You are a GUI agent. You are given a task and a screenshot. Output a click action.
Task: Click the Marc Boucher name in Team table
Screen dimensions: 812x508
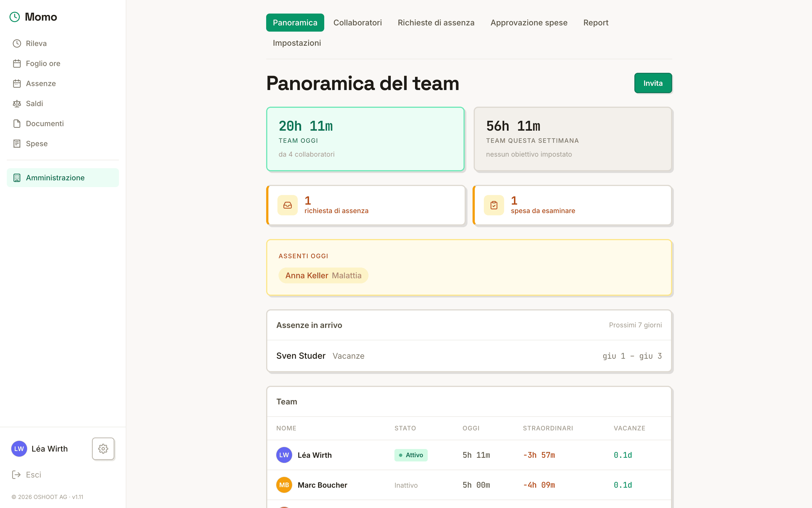pos(322,485)
